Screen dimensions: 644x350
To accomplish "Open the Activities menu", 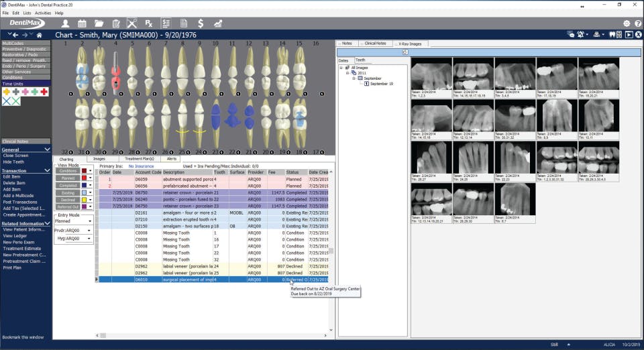I will click(x=43, y=13).
